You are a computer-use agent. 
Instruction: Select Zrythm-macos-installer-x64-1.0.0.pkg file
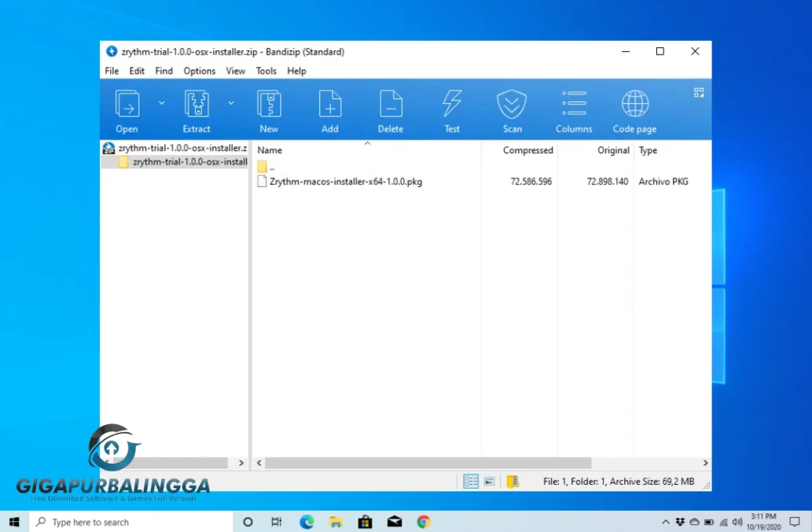[x=340, y=182]
